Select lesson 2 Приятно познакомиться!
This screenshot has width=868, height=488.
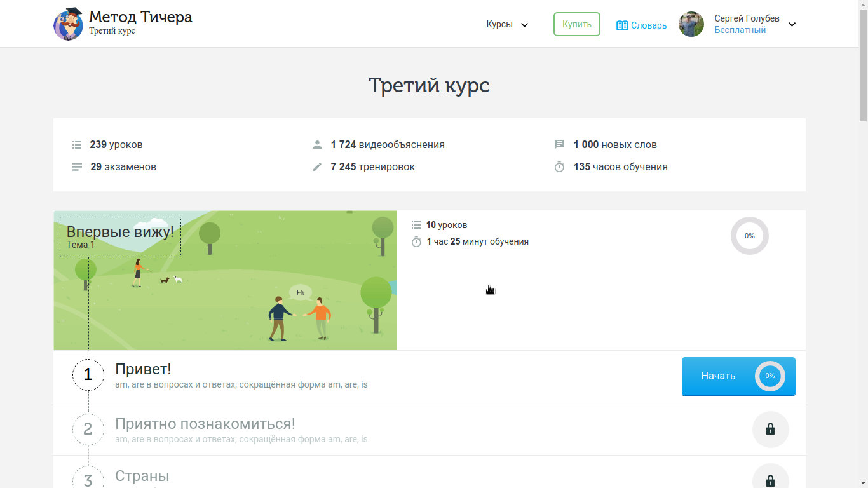205,424
